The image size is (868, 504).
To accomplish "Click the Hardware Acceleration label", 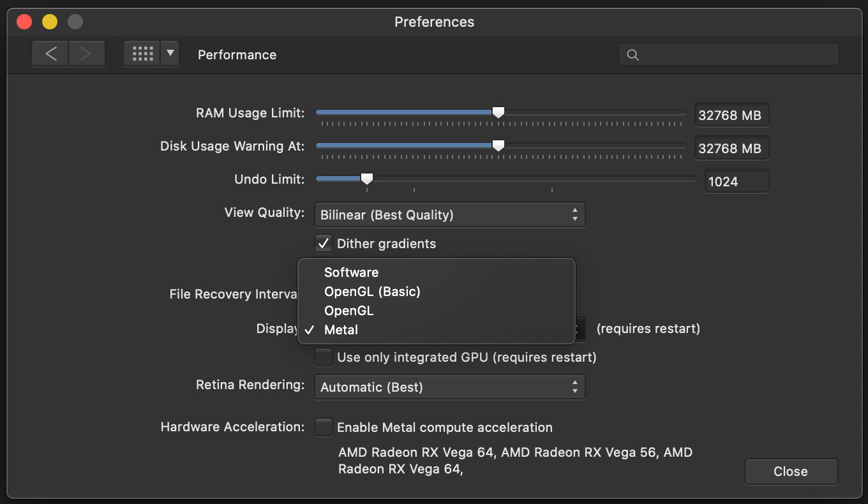I will [x=232, y=427].
